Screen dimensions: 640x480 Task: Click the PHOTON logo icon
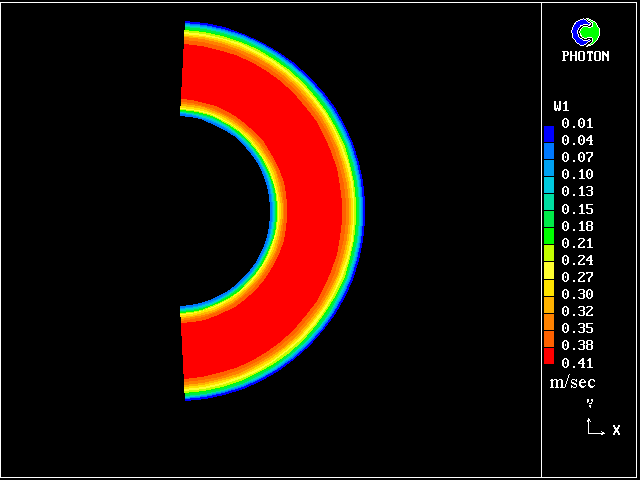coord(585,33)
